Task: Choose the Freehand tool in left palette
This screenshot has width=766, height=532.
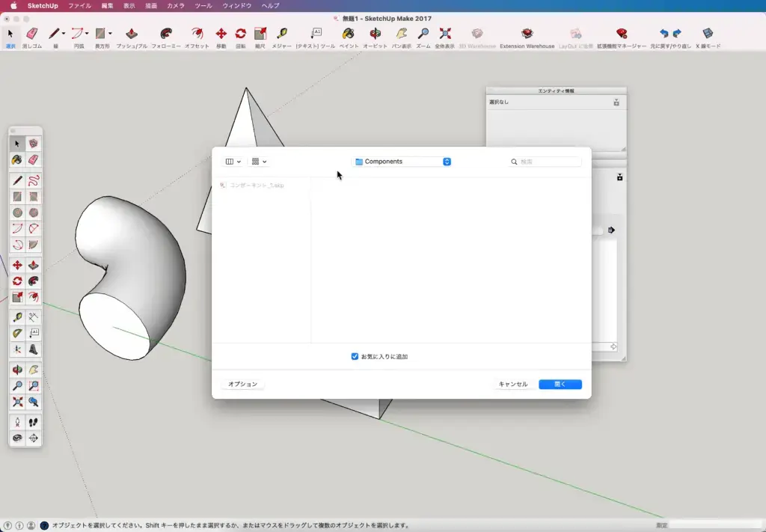Action: tap(33, 181)
